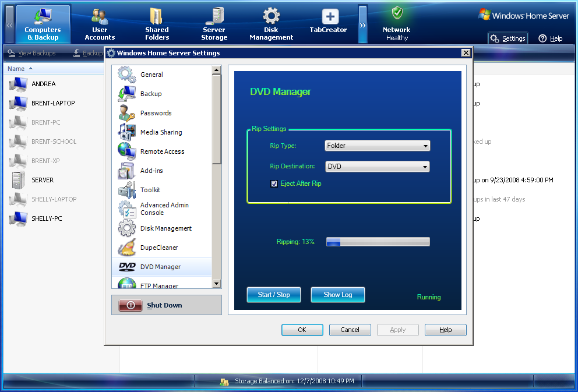Open Remote Access globe icon
The image size is (578, 392).
pos(126,151)
